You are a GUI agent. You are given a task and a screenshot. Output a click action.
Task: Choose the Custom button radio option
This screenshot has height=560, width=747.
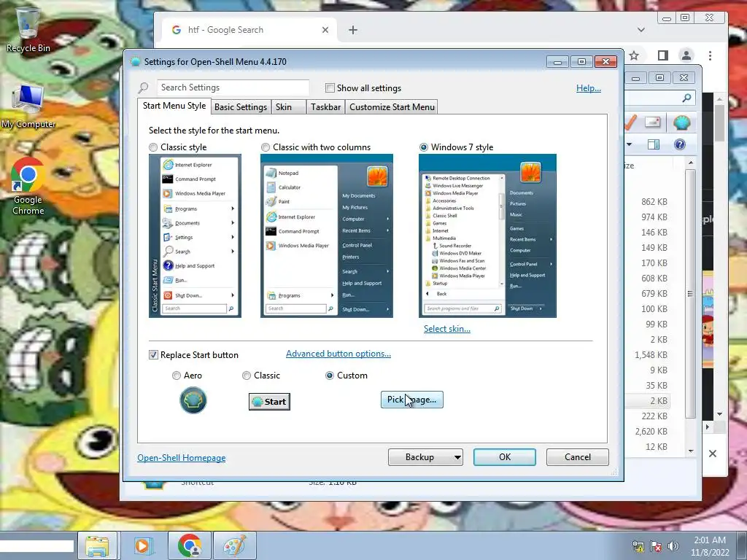pos(329,376)
